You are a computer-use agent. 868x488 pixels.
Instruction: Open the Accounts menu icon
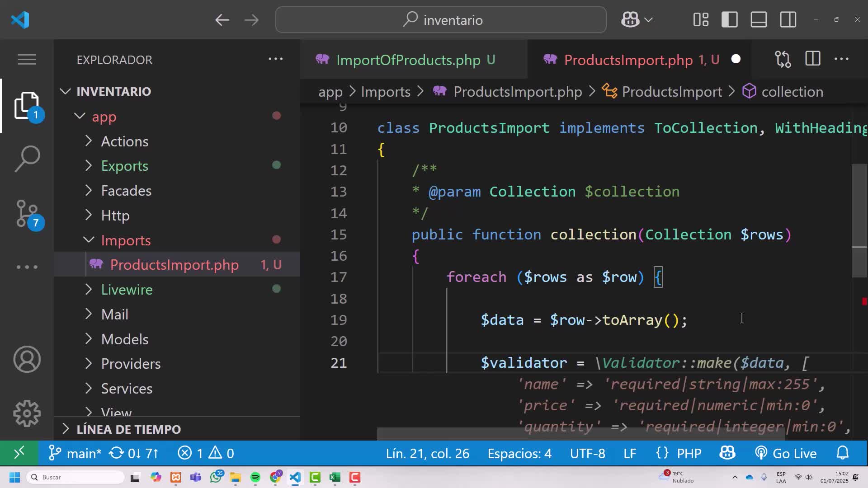[27, 359]
